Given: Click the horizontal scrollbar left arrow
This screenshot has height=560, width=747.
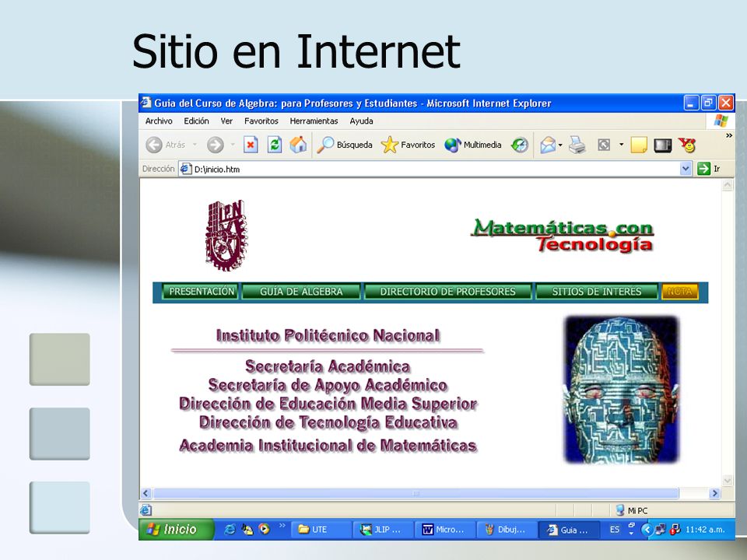Looking at the screenshot, I should 146,493.
